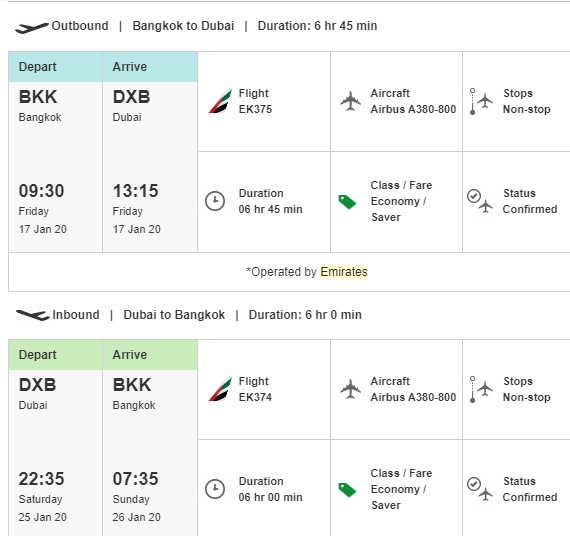Click the inbound Arrive column header
570x536 pixels.
[150, 355]
